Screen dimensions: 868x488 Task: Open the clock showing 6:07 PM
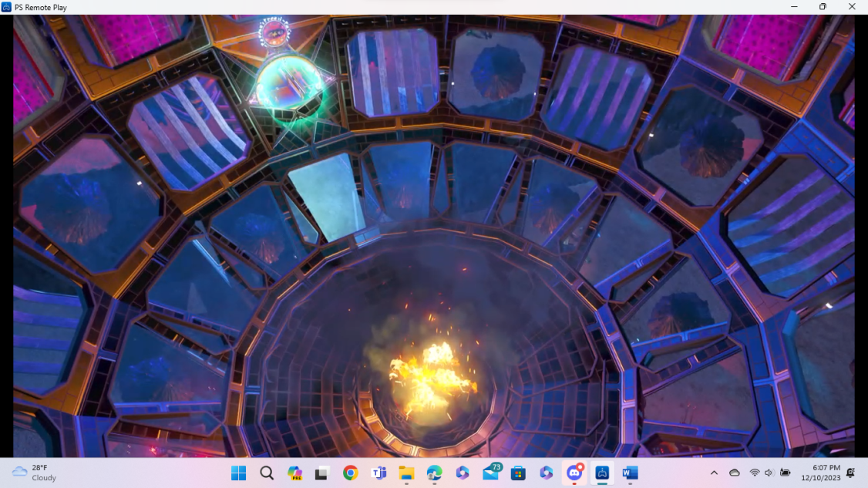820,473
